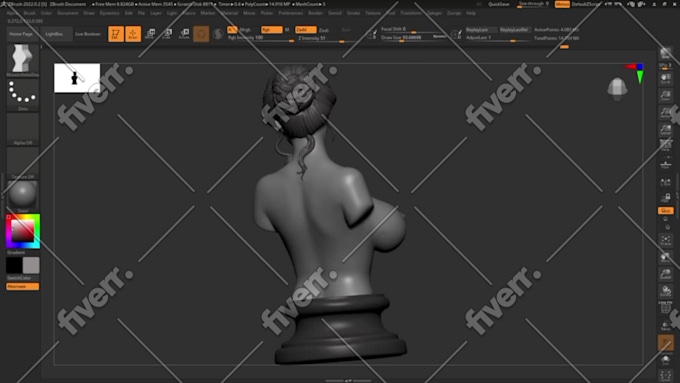Open the Preferences menu
This screenshot has width=680, height=383.
pyautogui.click(x=291, y=13)
